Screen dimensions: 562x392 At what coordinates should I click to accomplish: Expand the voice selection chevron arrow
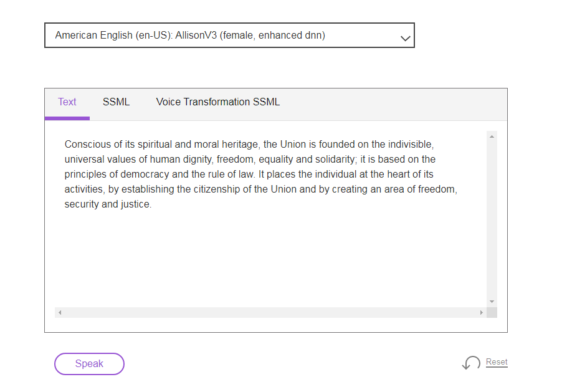pyautogui.click(x=405, y=39)
